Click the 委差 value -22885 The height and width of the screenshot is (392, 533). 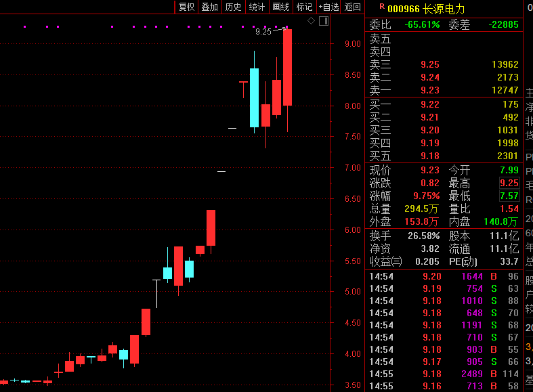pyautogui.click(x=503, y=25)
